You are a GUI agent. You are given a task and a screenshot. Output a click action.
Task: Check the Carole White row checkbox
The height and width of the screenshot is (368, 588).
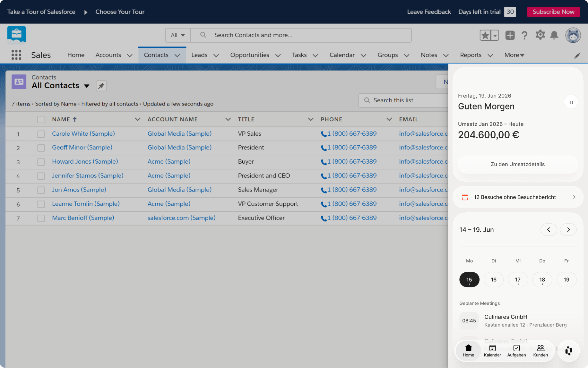pyautogui.click(x=41, y=134)
